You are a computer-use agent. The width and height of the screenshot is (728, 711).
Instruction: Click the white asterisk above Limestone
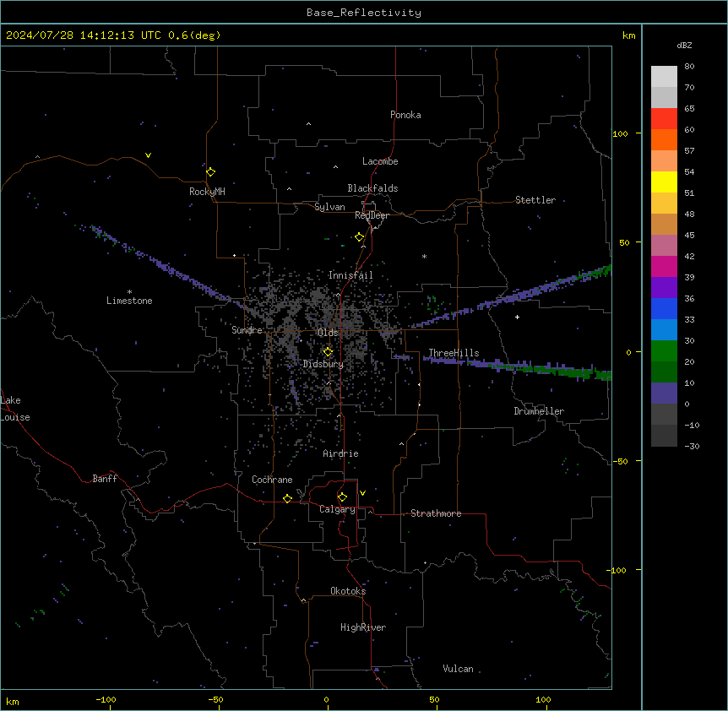pos(129,292)
